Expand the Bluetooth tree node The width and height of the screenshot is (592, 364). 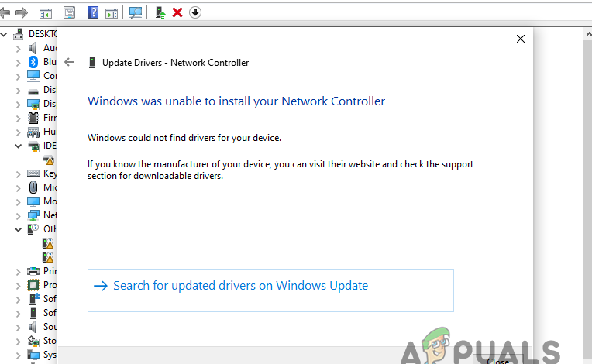(x=18, y=62)
